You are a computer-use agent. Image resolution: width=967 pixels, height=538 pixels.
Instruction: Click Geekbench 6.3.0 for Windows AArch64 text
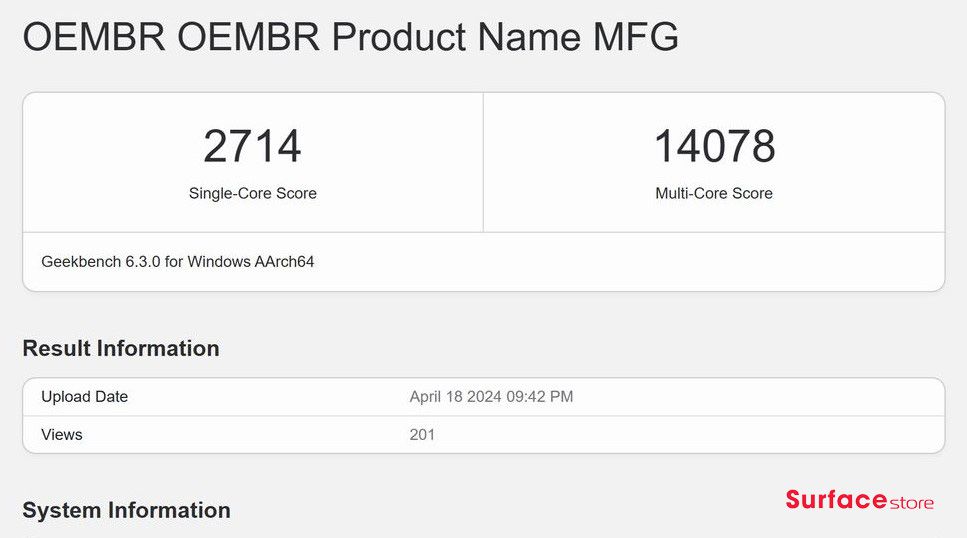pyautogui.click(x=178, y=262)
